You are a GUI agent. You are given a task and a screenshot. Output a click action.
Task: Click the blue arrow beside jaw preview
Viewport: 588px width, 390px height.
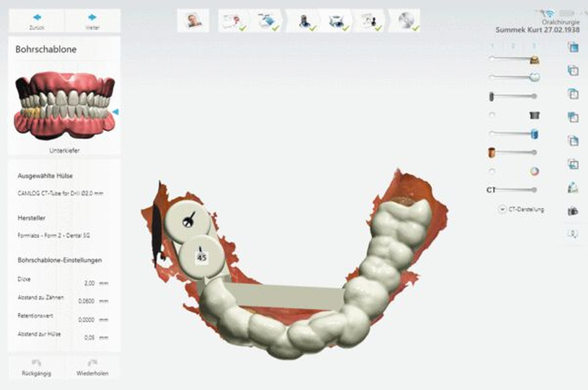116,112
